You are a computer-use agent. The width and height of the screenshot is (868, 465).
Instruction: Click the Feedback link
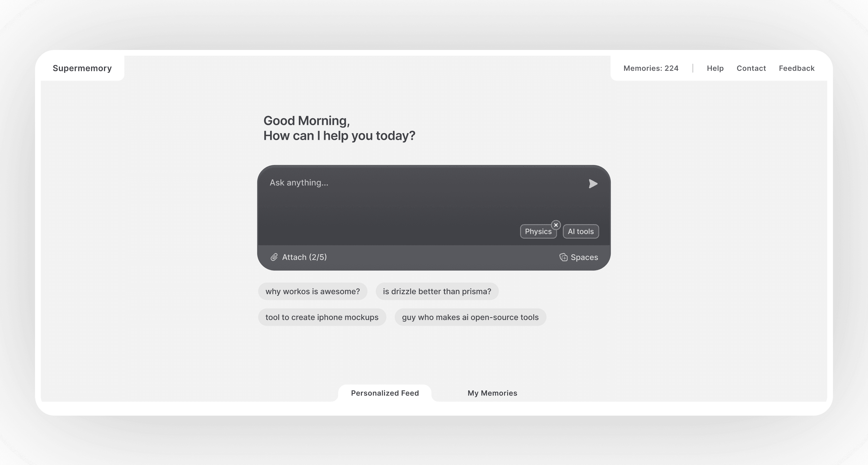point(796,68)
